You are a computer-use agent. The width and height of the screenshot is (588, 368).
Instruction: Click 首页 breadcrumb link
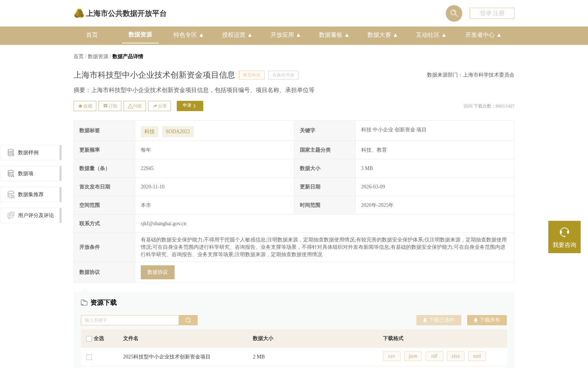click(x=79, y=57)
